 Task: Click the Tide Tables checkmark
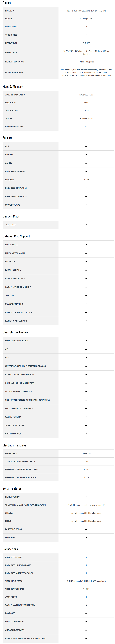(86, 225)
